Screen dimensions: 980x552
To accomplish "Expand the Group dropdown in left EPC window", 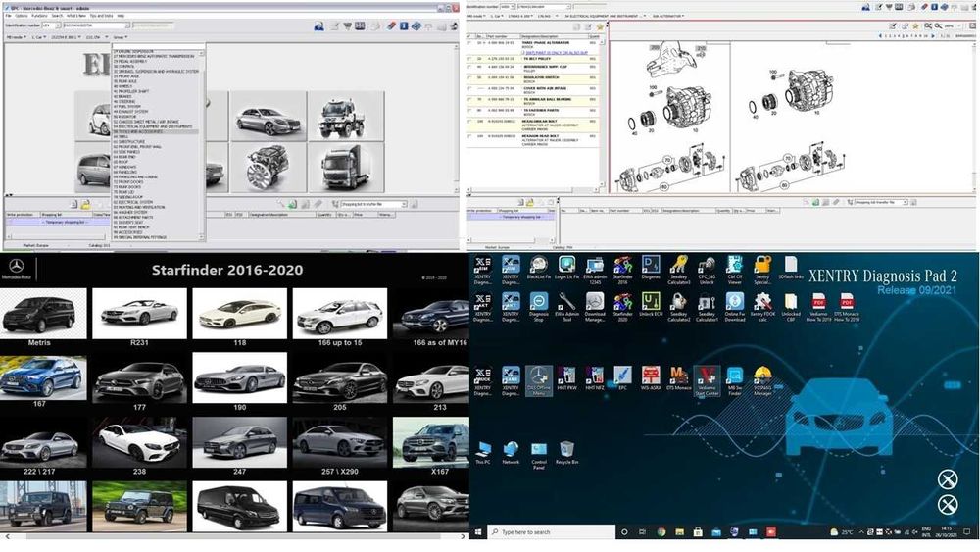I will click(119, 37).
